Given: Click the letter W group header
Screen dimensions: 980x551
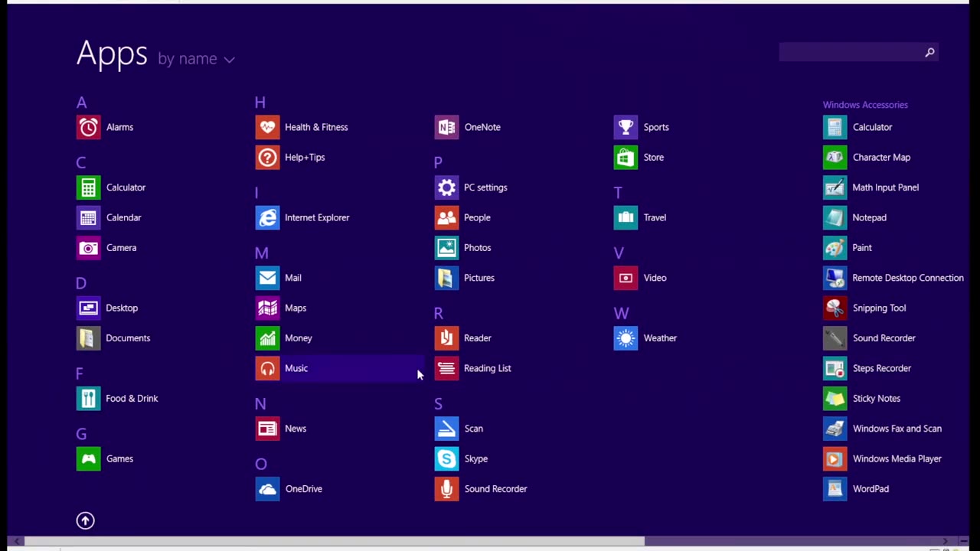Looking at the screenshot, I should pyautogui.click(x=621, y=313).
